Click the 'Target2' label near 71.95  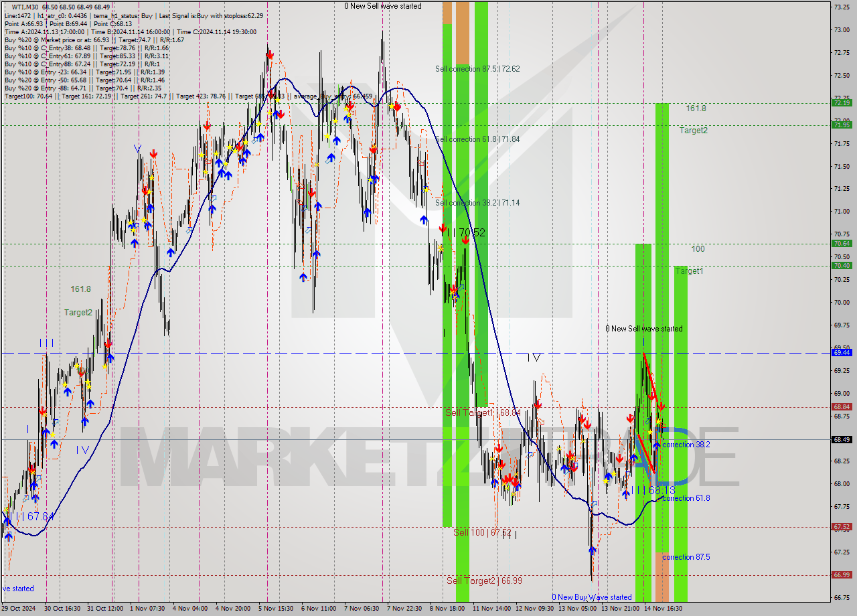point(694,131)
